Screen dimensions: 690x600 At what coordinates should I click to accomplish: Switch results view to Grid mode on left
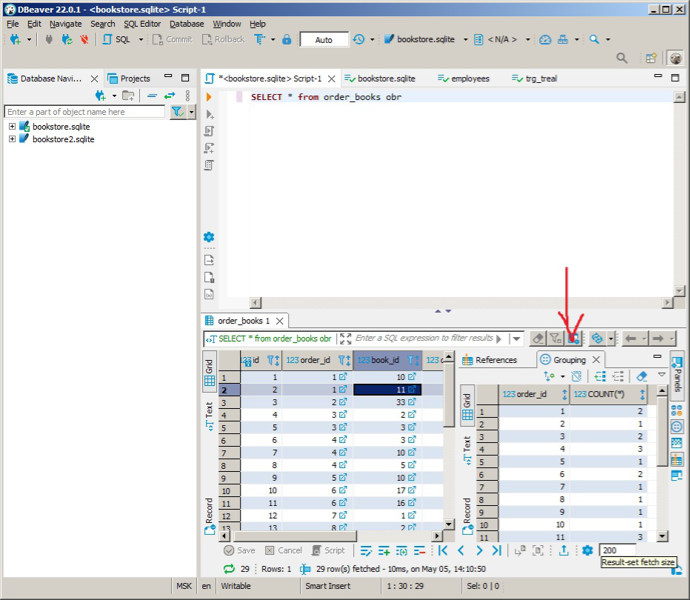[209, 371]
